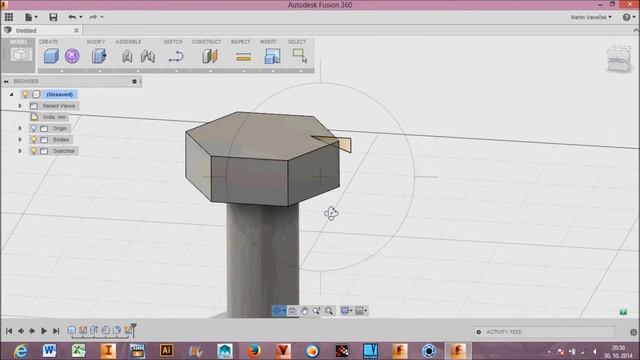The width and height of the screenshot is (640, 360).
Task: Select the Insert tool icon
Action: (272, 56)
